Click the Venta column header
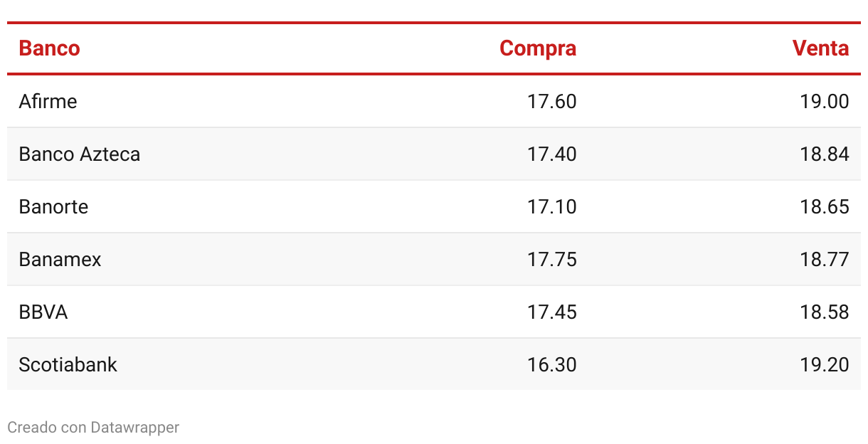Viewport: 868px width, 444px height. (821, 48)
